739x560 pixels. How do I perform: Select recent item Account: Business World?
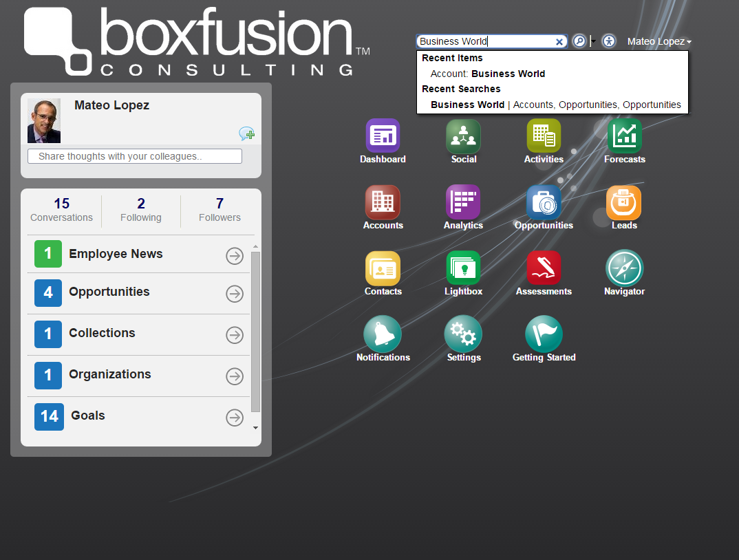point(488,74)
